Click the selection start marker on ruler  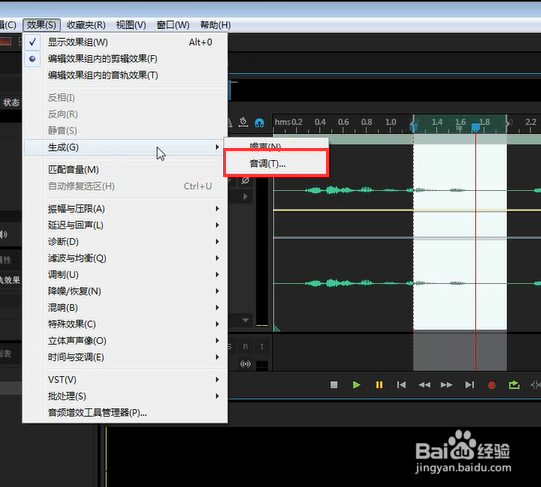[413, 126]
